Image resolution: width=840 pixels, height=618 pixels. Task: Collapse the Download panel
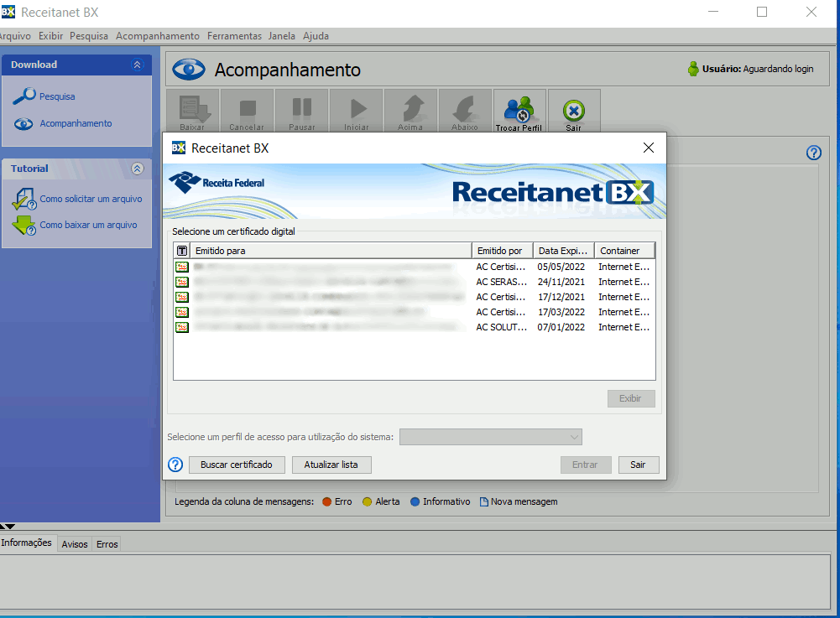(137, 65)
